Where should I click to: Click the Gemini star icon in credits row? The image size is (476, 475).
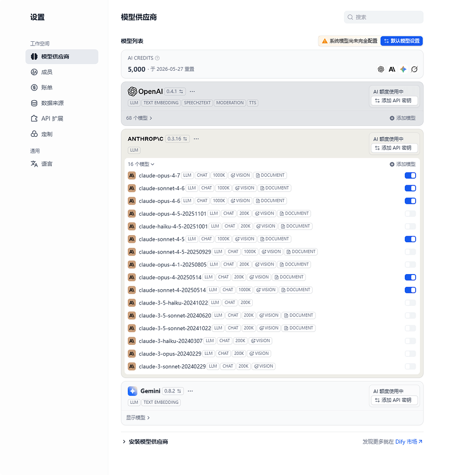403,69
